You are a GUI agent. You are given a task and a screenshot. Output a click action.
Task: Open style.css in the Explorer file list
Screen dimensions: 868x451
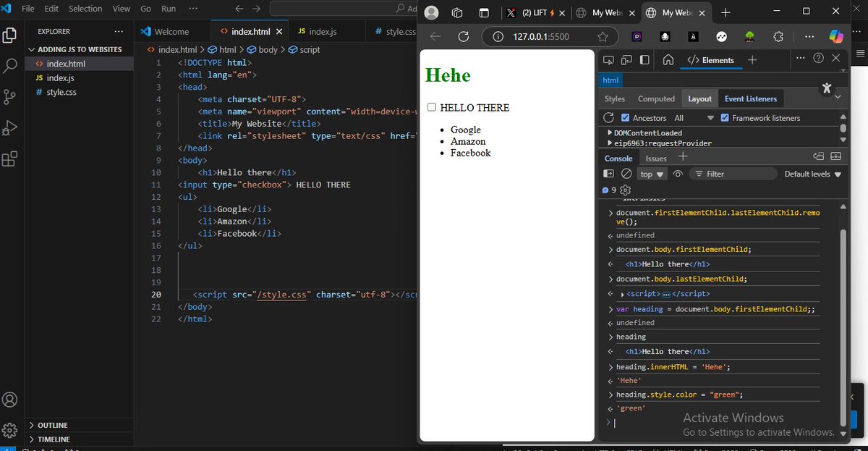pyautogui.click(x=61, y=92)
